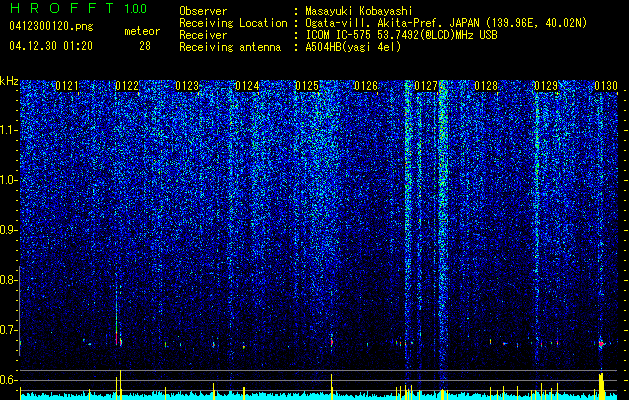Click the 0.8 kHz axis label
Screen dimensions: 629x400
click(x=9, y=280)
